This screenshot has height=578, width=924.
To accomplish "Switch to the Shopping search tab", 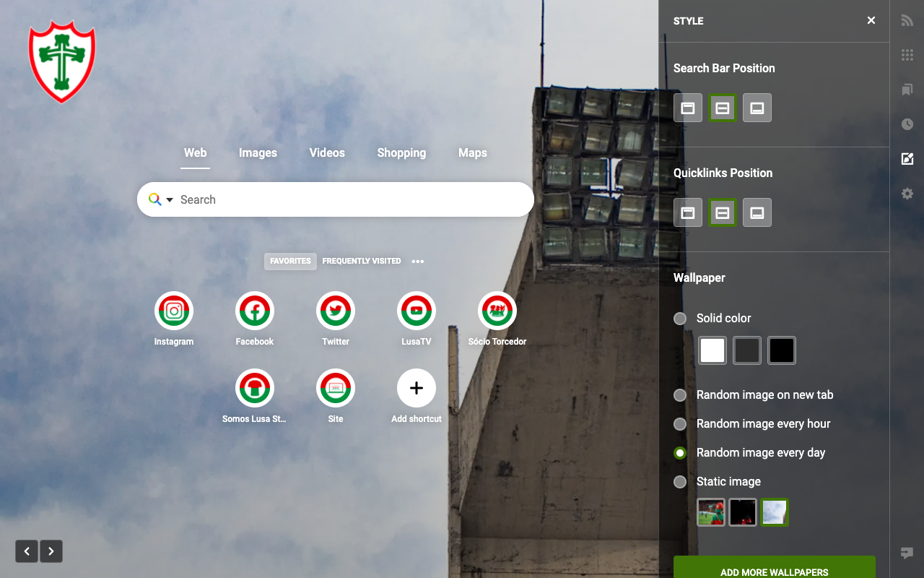I will pyautogui.click(x=401, y=153).
